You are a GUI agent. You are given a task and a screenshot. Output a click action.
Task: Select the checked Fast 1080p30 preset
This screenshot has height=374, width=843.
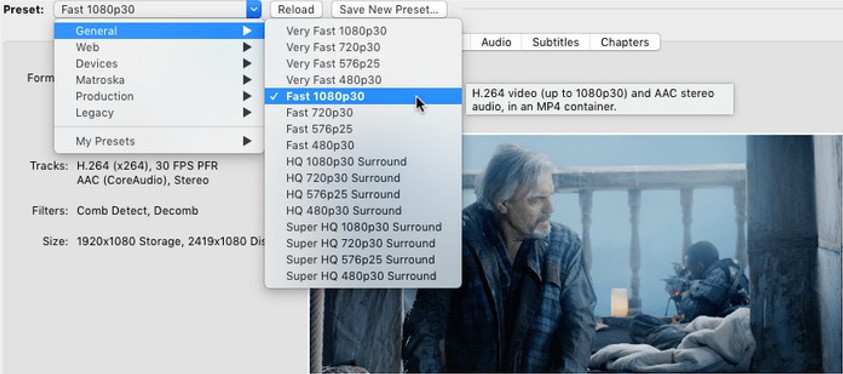coord(363,96)
